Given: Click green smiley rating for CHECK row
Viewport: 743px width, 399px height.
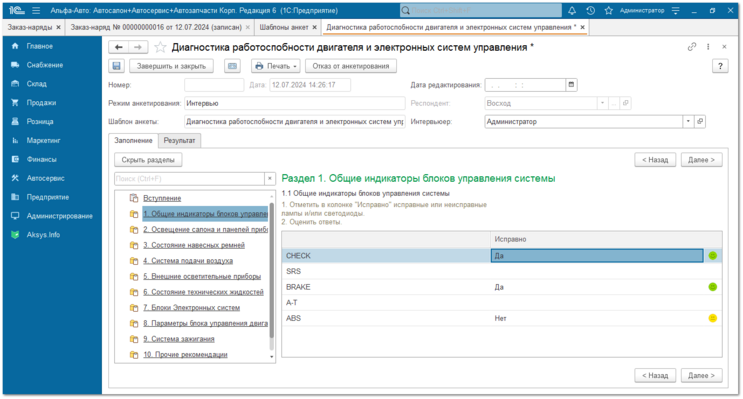Looking at the screenshot, I should click(712, 255).
